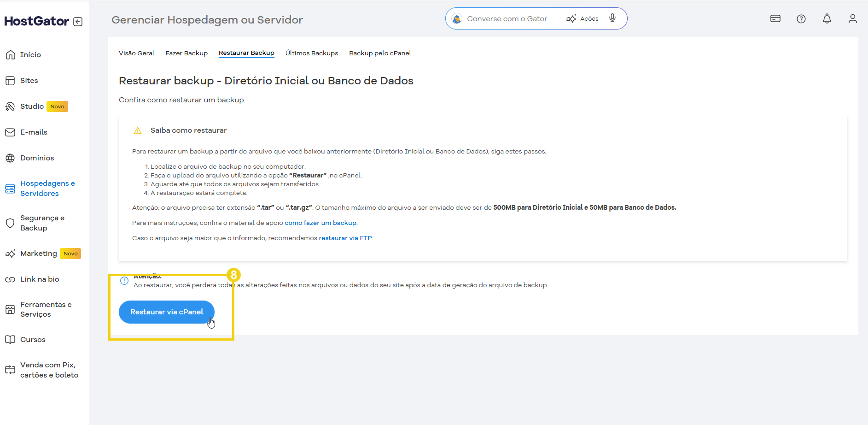Click the HostGator logo
This screenshot has height=425, width=868.
pyautogui.click(x=37, y=21)
